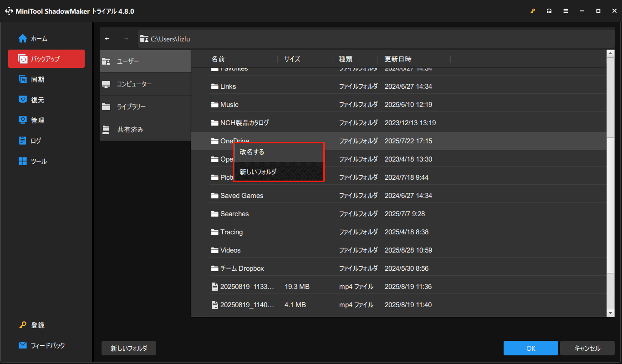Click folder icon next to Music

click(215, 105)
